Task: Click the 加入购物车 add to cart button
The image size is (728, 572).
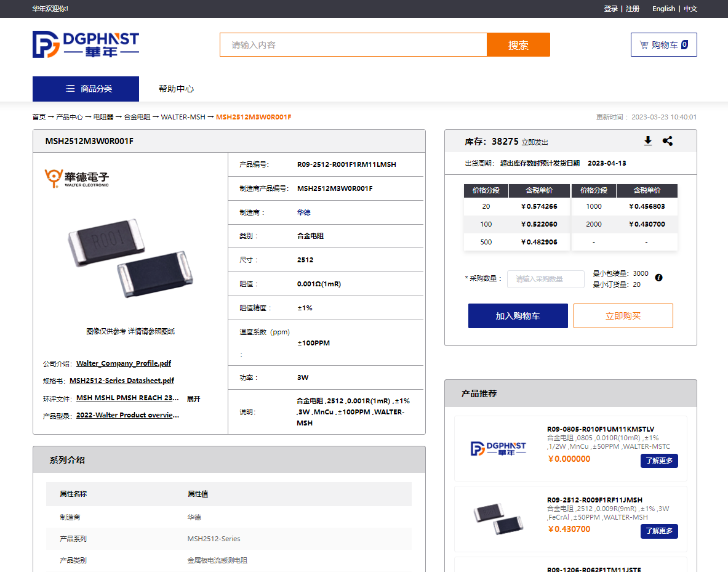Action: point(518,316)
